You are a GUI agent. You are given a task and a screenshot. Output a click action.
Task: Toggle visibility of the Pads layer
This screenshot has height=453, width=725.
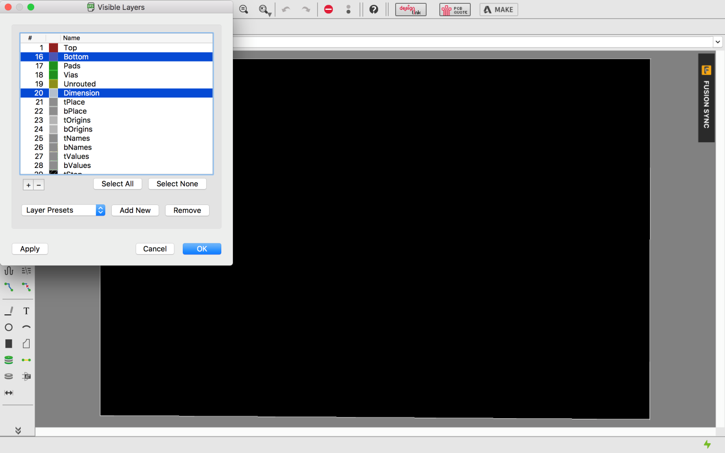117,66
